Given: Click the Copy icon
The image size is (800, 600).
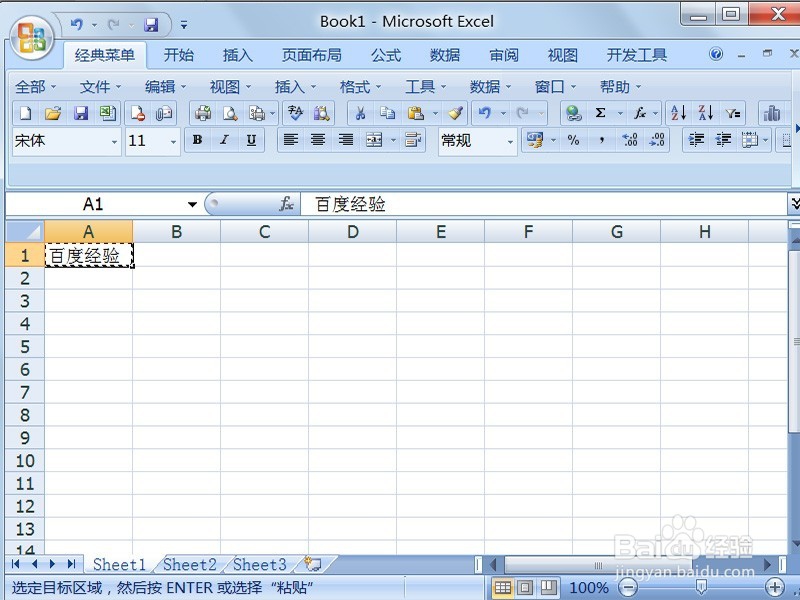Looking at the screenshot, I should click(388, 113).
